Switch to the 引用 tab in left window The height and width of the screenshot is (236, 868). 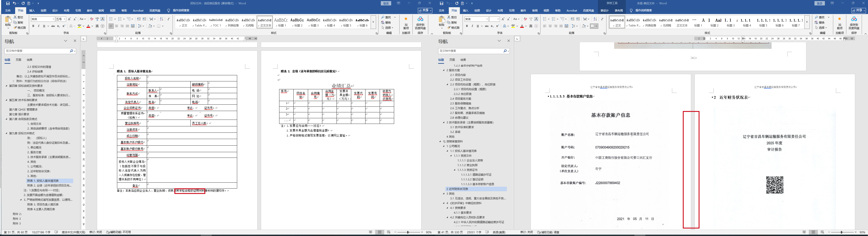(78, 11)
